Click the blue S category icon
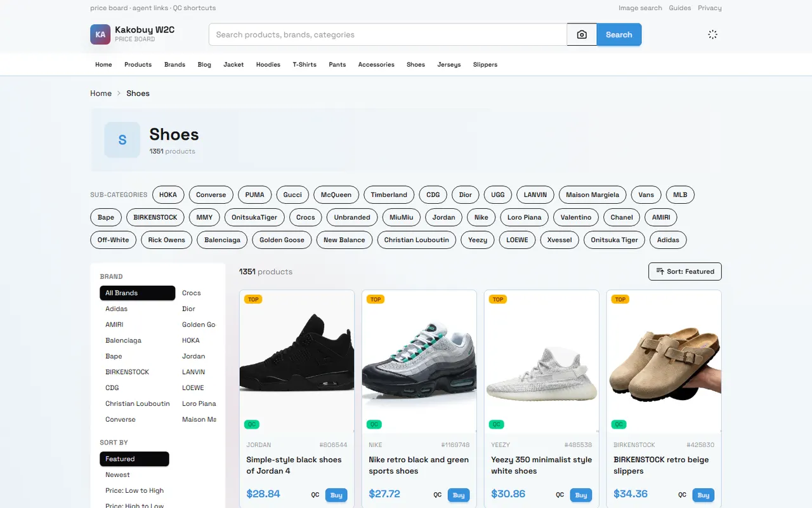Viewport: 812px width, 508px height. coord(122,140)
